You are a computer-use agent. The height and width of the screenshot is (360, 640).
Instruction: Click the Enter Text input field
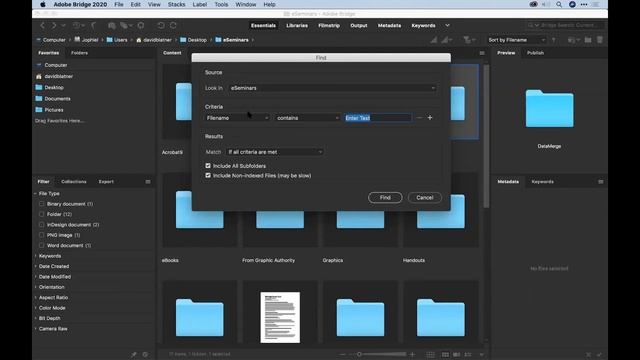pyautogui.click(x=378, y=118)
